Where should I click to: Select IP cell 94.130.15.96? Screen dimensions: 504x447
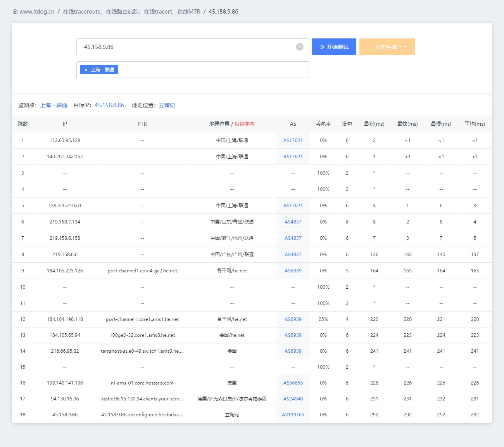[x=65, y=399]
